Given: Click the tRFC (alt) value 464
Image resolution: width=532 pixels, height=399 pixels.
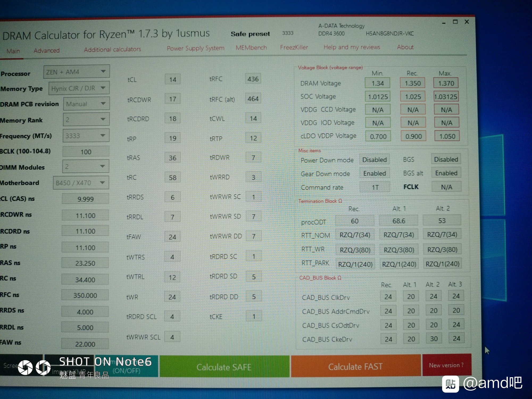Looking at the screenshot, I should tap(253, 99).
